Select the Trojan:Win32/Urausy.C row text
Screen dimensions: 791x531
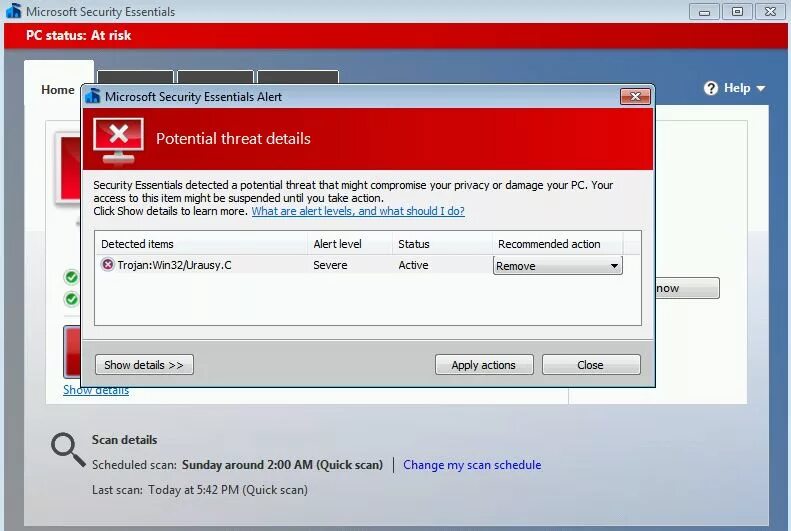pos(175,265)
